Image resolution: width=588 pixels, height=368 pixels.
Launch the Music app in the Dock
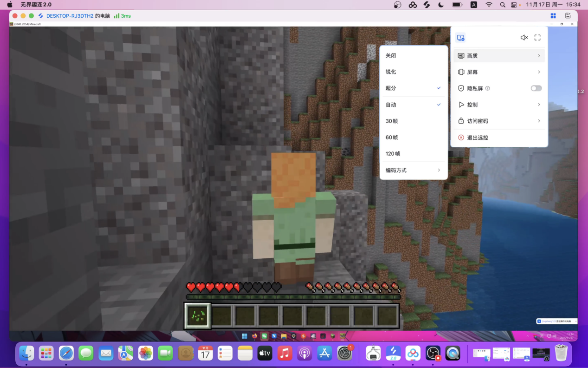click(x=284, y=354)
